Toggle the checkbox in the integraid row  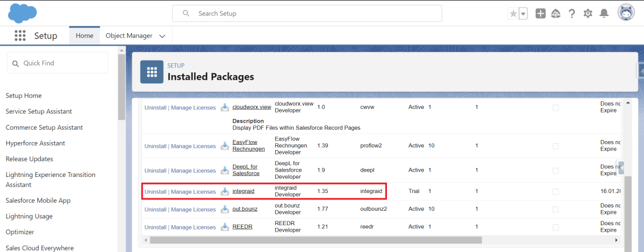[x=555, y=191]
